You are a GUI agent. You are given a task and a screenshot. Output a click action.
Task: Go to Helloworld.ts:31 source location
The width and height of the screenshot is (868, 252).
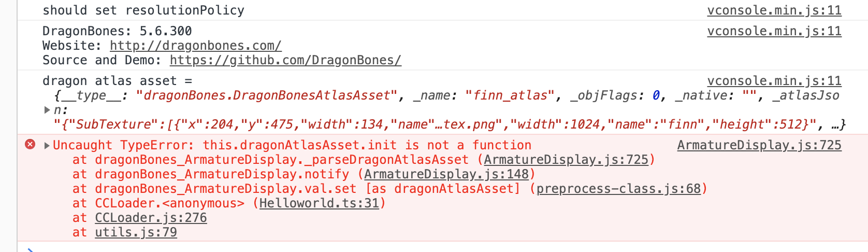click(x=319, y=203)
